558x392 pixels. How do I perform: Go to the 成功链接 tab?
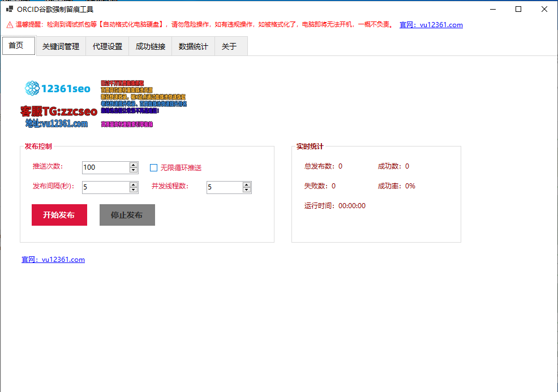click(x=151, y=46)
